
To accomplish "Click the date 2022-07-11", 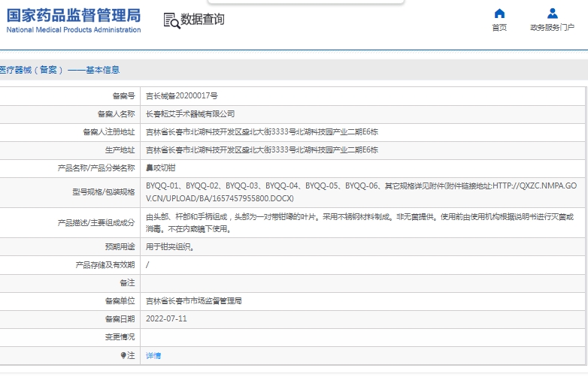I will coord(166,318).
